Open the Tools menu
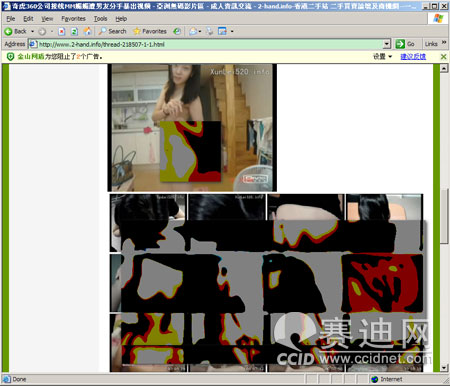This screenshot has height=386, width=450. point(100,19)
